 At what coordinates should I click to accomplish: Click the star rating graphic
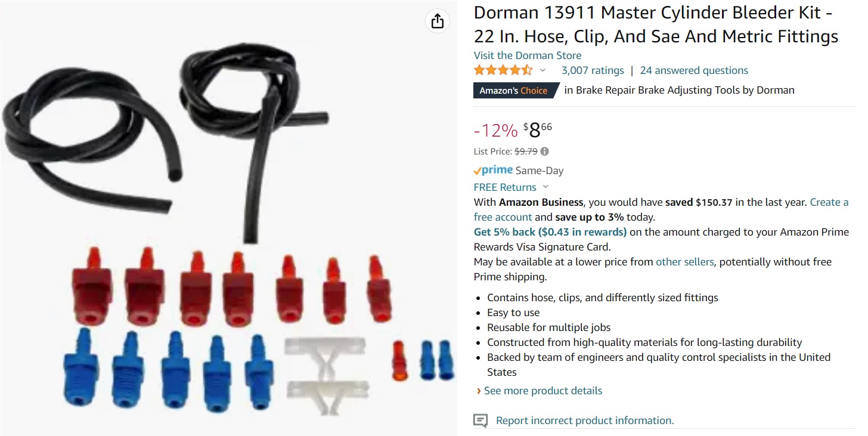[x=503, y=70]
